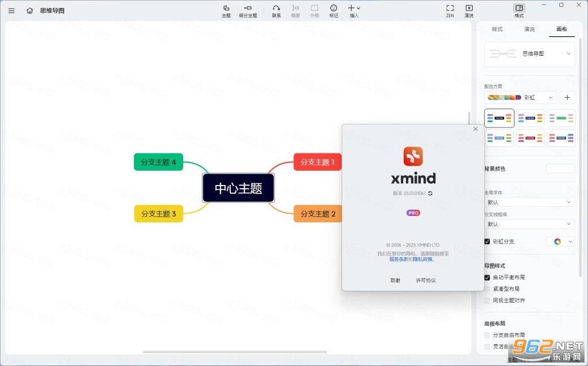Select the 中心主题 central node
Screen dimensions: 588x366
pos(238,188)
